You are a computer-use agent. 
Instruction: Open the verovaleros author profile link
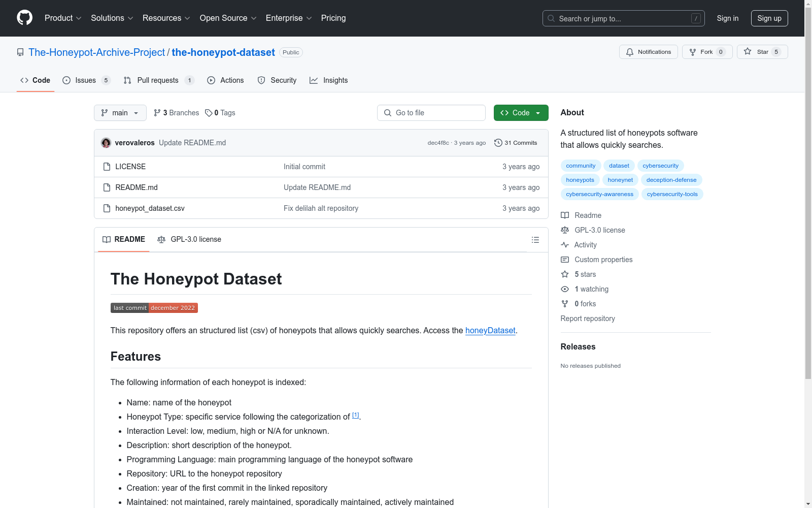135,143
